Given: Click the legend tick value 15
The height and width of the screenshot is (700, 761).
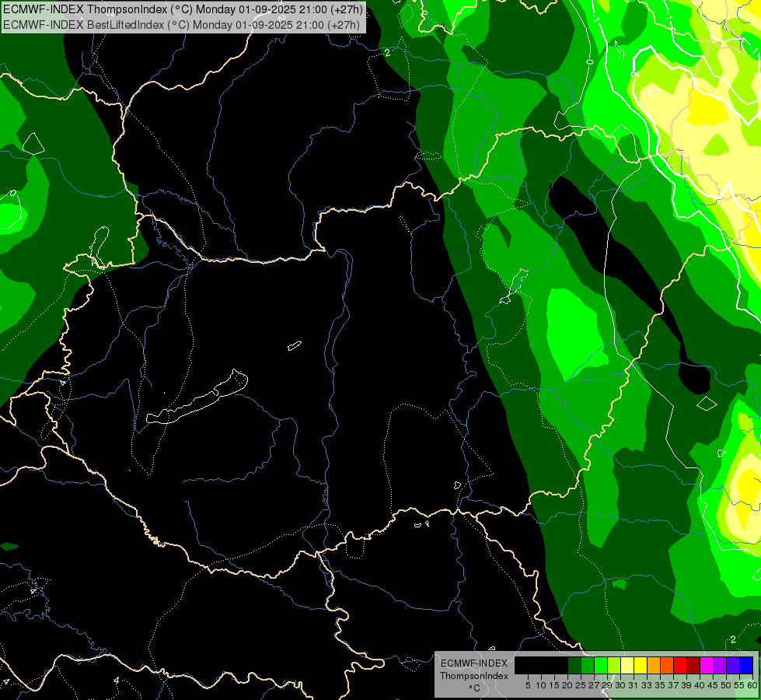Looking at the screenshot, I should pyautogui.click(x=555, y=685).
